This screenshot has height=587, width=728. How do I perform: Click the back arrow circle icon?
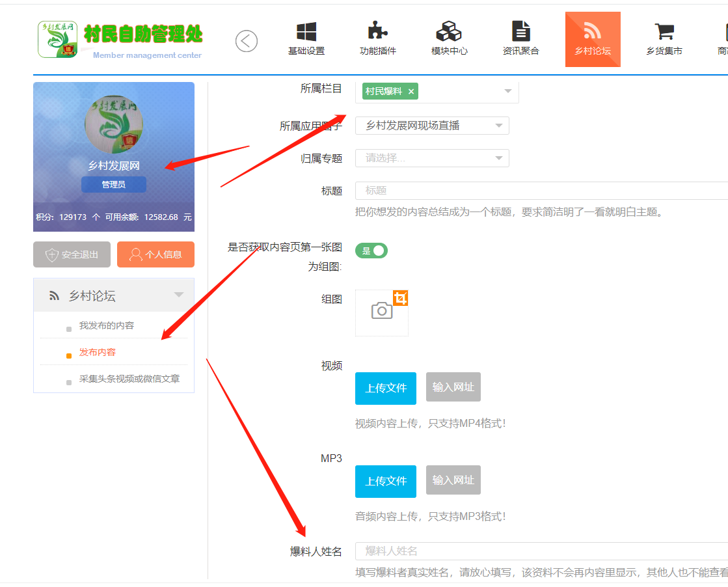(247, 41)
